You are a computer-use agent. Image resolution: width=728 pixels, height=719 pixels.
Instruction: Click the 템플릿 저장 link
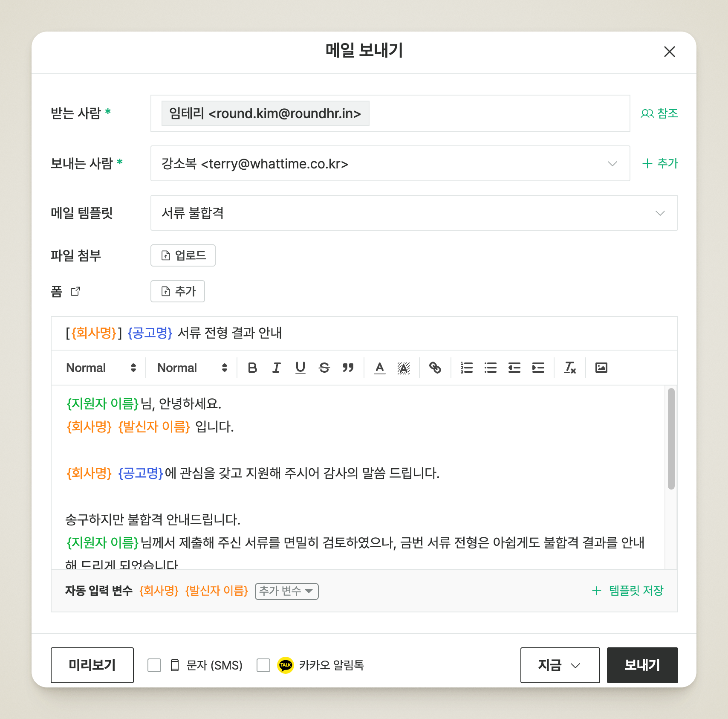[x=628, y=591]
